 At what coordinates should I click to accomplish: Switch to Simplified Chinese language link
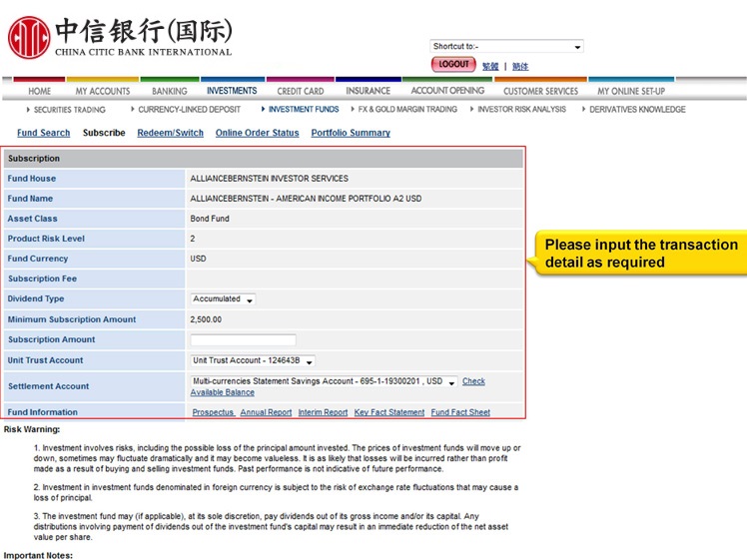(x=520, y=67)
